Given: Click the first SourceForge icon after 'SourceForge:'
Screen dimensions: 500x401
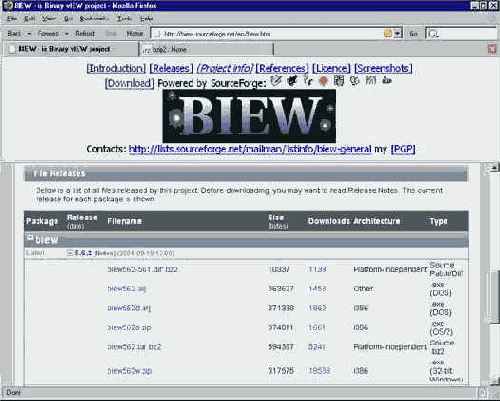Looking at the screenshot, I should [276, 81].
